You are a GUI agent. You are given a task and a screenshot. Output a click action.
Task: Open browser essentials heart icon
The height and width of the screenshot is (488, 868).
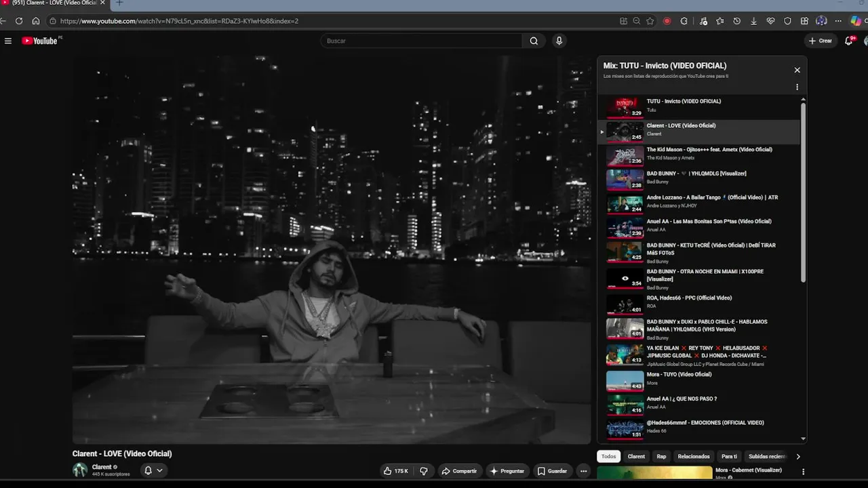770,21
